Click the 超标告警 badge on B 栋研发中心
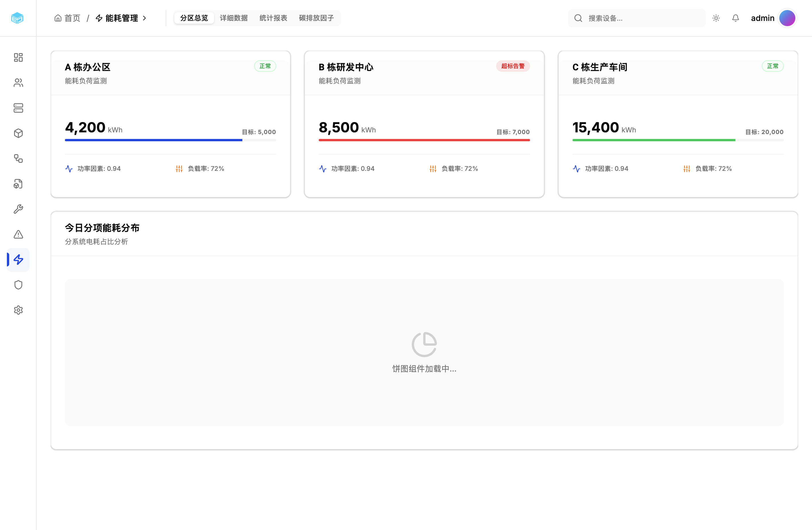Viewport: 812px width, 530px height. click(x=513, y=66)
